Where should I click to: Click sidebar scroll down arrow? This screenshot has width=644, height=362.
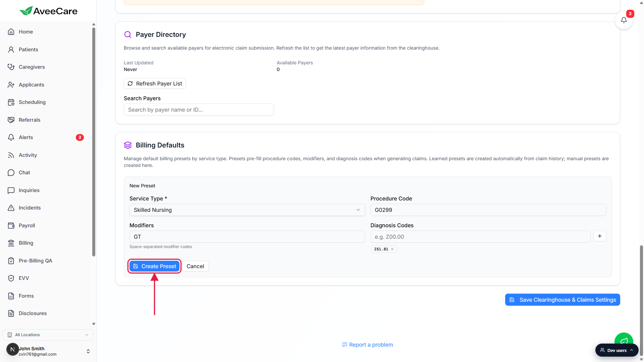pyautogui.click(x=94, y=324)
